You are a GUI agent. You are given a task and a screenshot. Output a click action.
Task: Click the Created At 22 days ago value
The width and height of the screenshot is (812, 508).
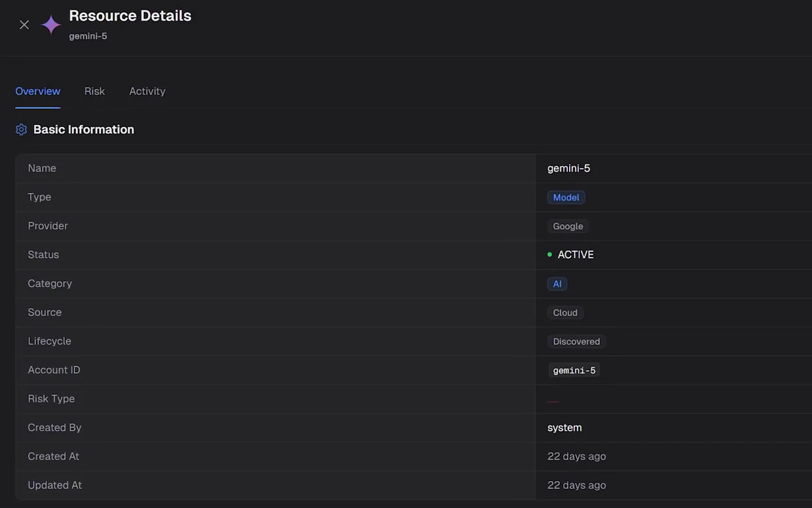pyautogui.click(x=576, y=457)
